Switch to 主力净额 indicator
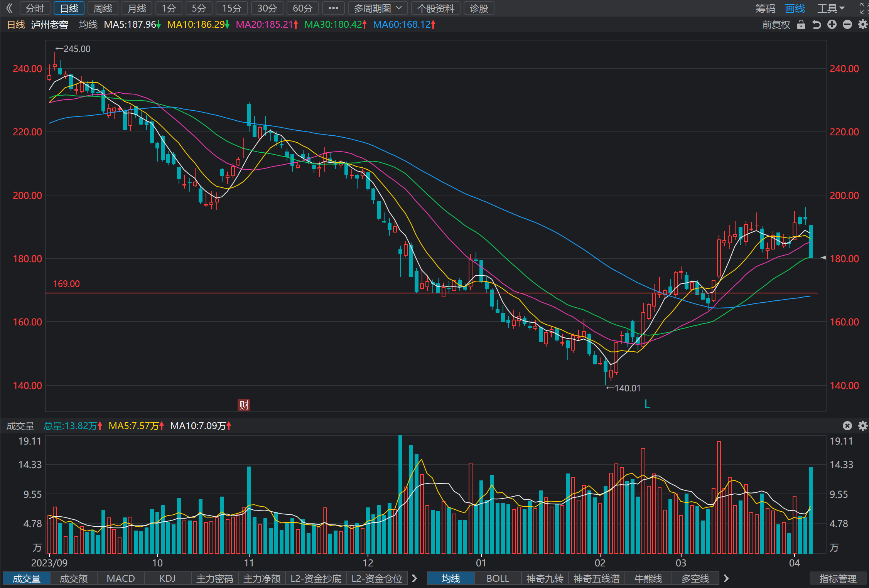Viewport: 869px width, 588px height. 262,578
